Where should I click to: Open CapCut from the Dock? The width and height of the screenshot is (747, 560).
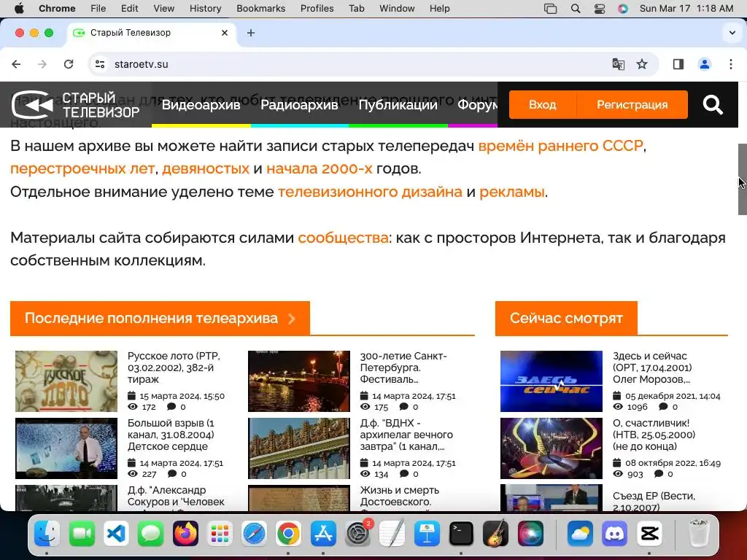[650, 533]
